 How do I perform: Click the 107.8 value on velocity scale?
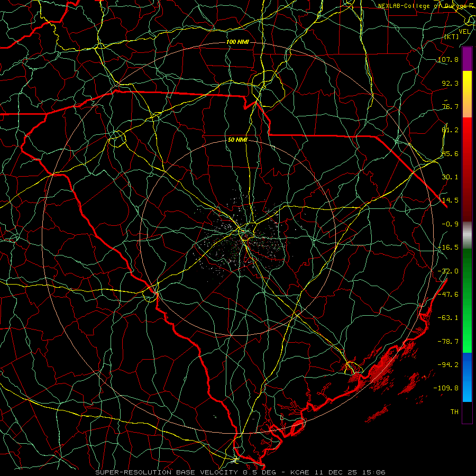pyautogui.click(x=448, y=59)
